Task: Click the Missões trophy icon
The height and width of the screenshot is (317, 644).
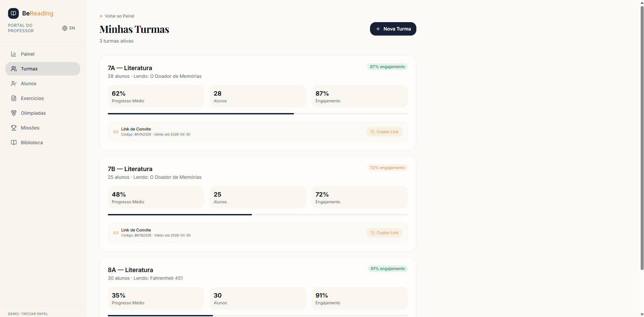Action: point(14,128)
